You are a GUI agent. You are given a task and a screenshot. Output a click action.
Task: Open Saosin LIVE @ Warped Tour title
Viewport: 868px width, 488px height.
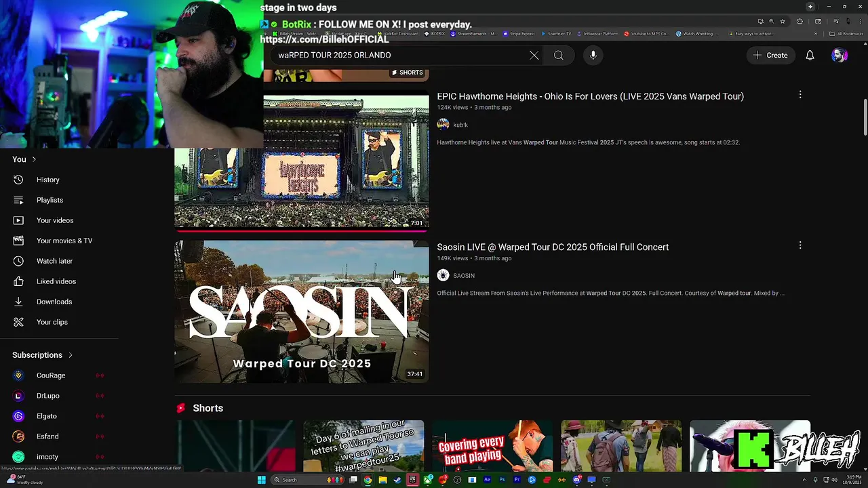tap(553, 247)
